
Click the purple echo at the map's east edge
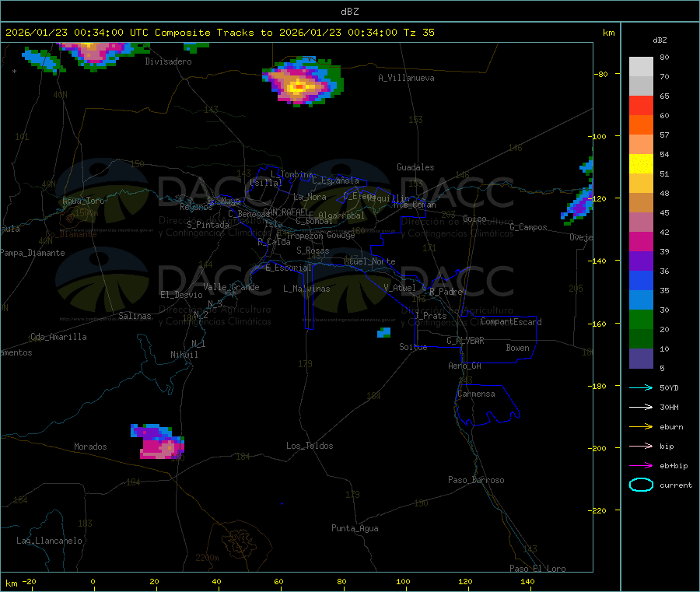(x=579, y=205)
